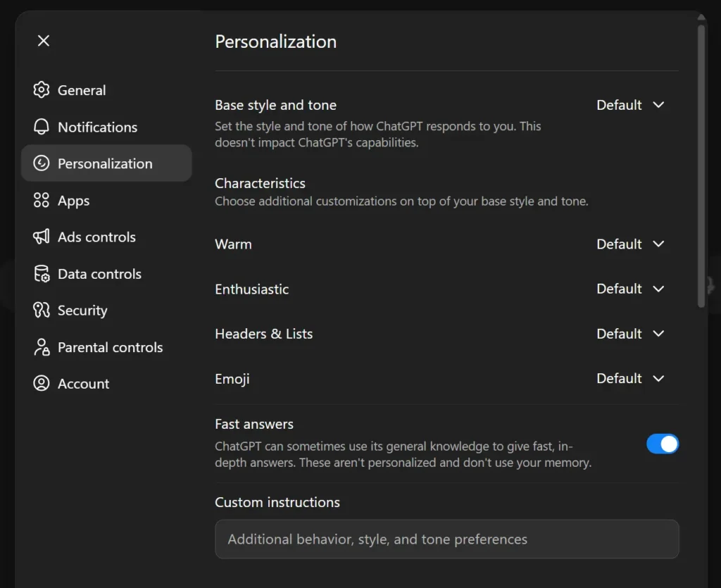Click the 'Set the style and tone' description

pyautogui.click(x=378, y=135)
